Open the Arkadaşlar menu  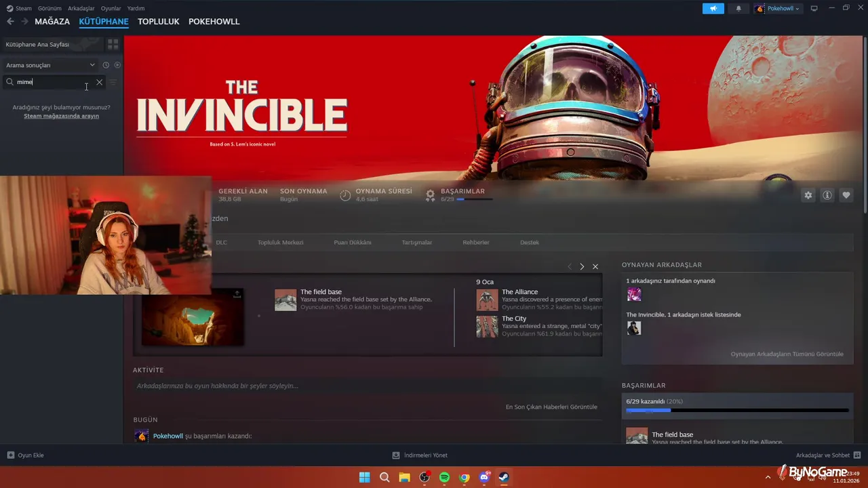(x=81, y=8)
